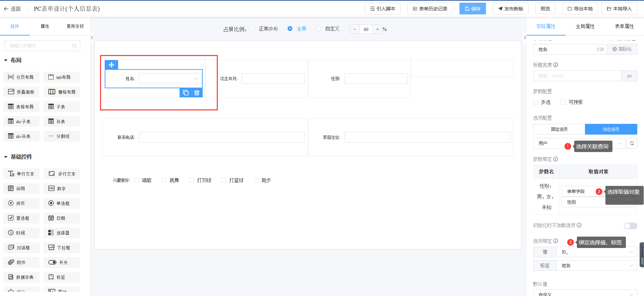Screen dimensions: 644x296
Task: Select the 自定义 screen ratio radio
Action: point(319,29)
